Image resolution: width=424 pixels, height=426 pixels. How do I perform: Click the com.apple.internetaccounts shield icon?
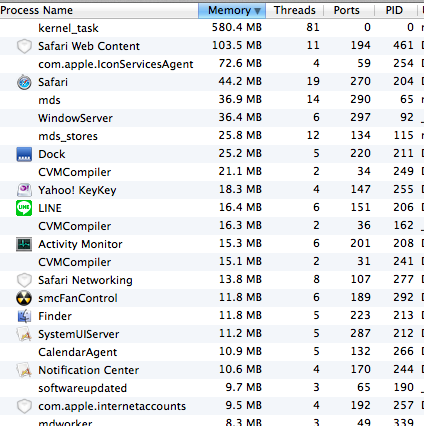[x=24, y=406]
